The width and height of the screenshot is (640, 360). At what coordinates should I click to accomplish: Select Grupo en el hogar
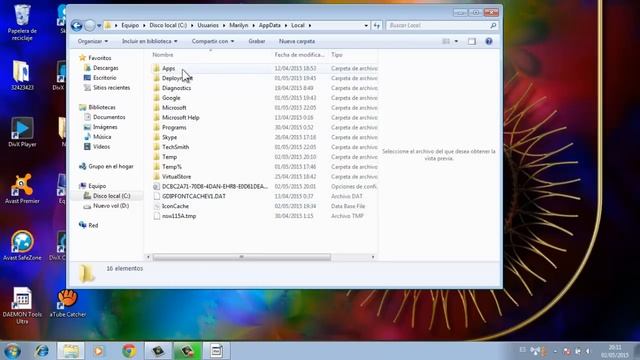click(111, 167)
